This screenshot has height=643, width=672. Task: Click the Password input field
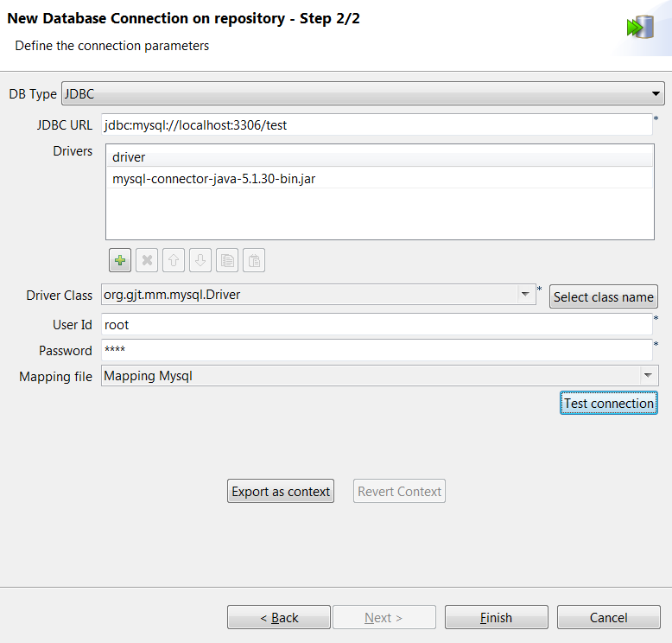click(x=376, y=351)
